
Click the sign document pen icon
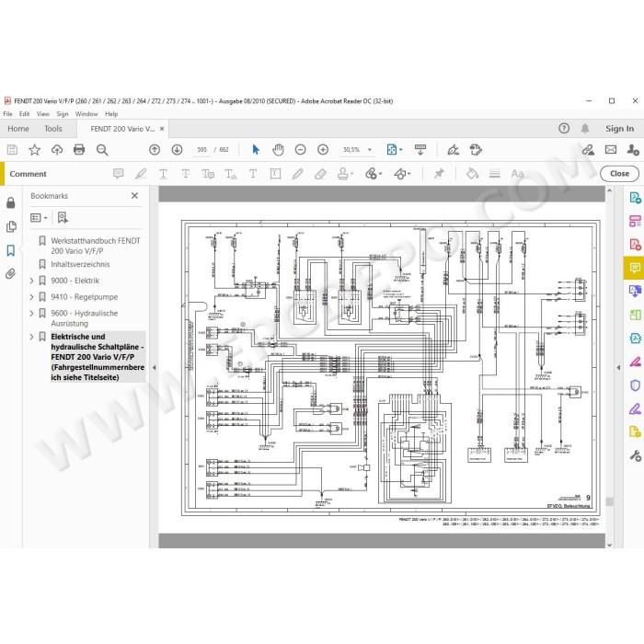coord(454,150)
